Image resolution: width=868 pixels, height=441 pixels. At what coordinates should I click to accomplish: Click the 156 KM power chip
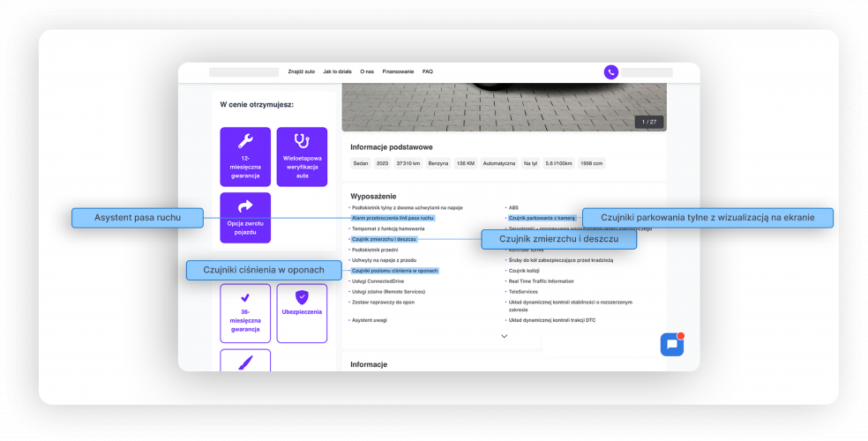click(x=465, y=164)
